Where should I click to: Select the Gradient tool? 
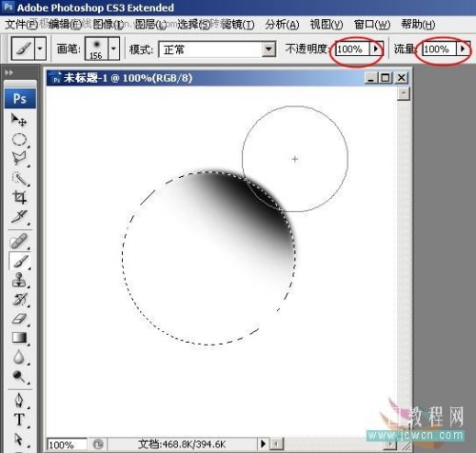coord(19,338)
